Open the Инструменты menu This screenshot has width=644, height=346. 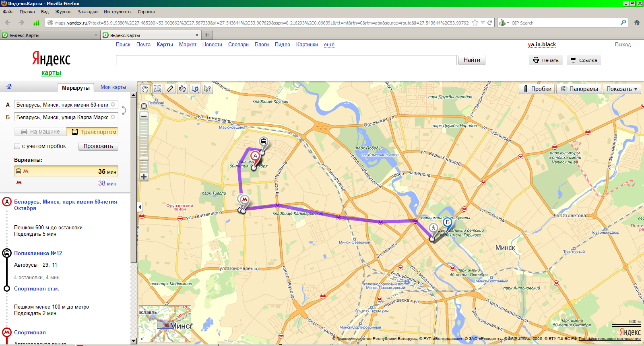pos(118,12)
